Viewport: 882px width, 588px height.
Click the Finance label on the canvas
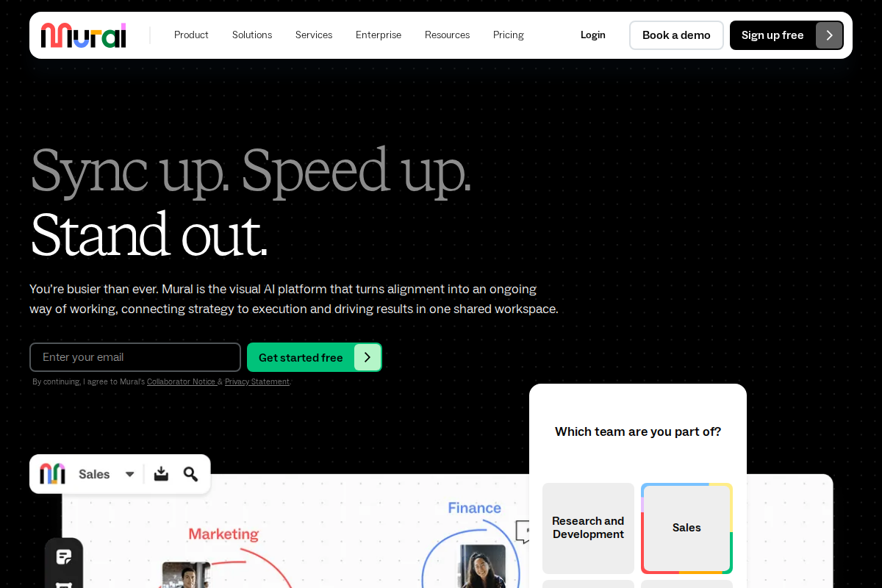[475, 508]
